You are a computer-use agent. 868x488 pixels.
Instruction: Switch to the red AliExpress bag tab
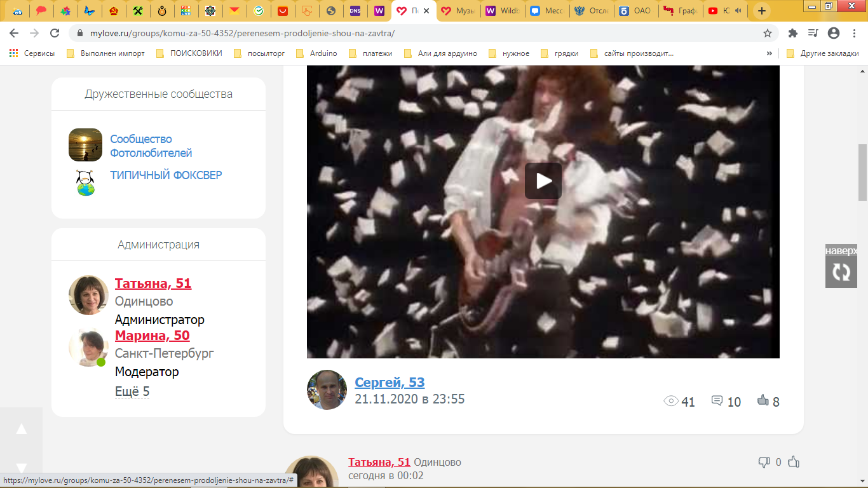click(x=283, y=11)
